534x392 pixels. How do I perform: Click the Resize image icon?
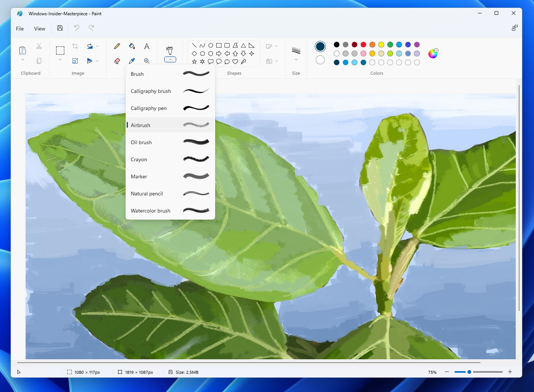(75, 61)
